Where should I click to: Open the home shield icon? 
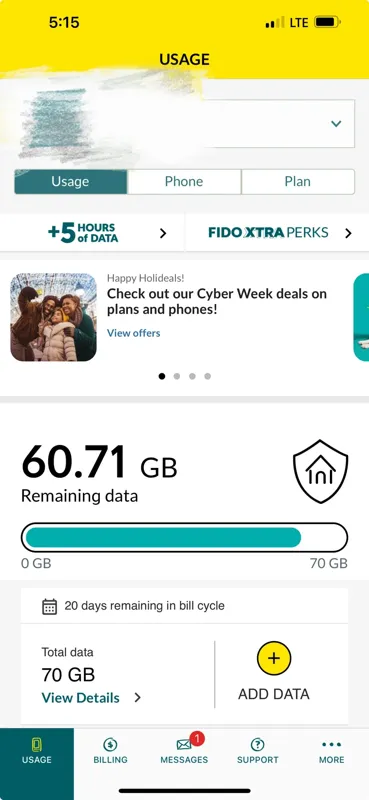(x=321, y=471)
